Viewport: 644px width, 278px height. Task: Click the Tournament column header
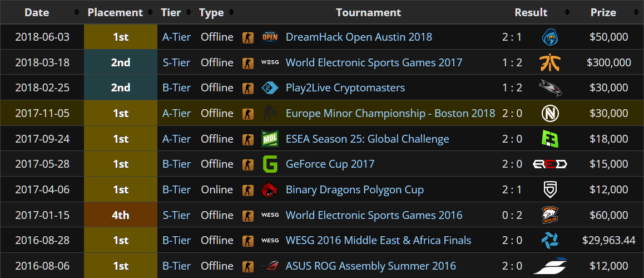(x=368, y=12)
